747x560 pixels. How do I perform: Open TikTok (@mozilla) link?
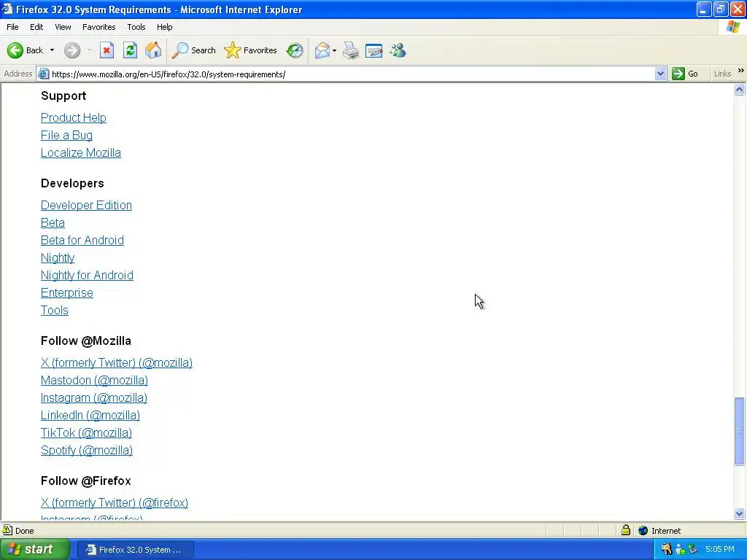coord(86,433)
